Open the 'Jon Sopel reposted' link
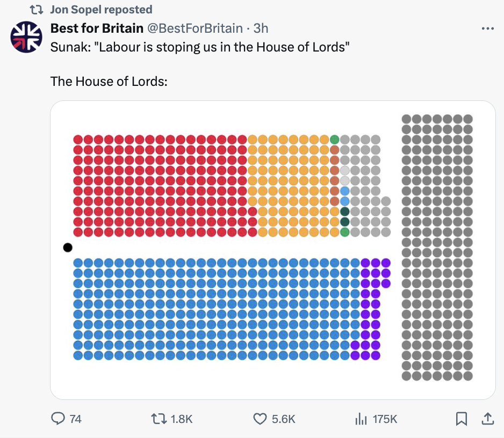This screenshot has height=438, width=504. coord(101,10)
